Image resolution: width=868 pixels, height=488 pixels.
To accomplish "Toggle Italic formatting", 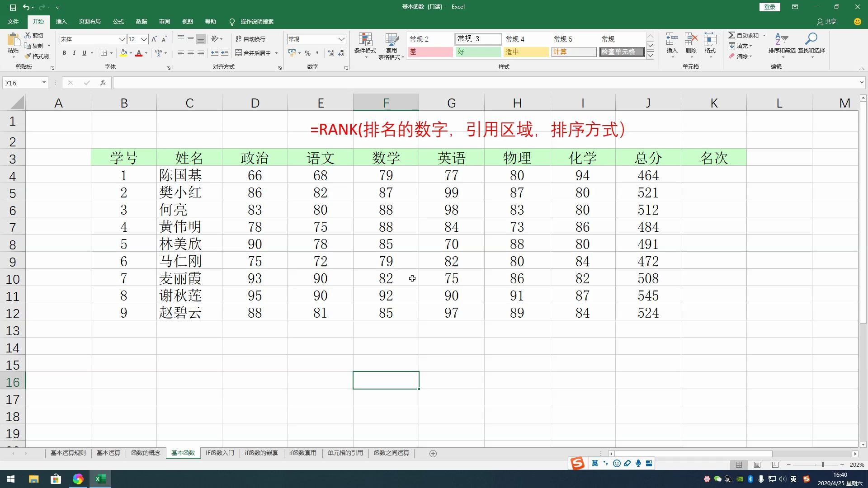I will click(74, 53).
